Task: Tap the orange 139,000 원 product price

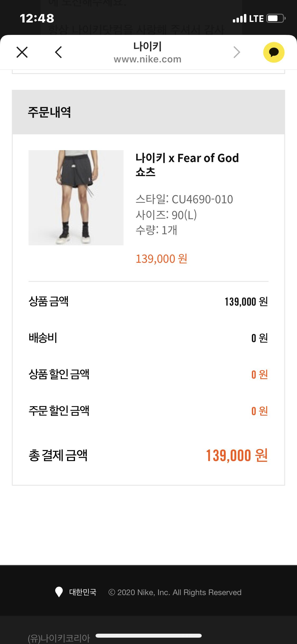Action: [x=161, y=259]
